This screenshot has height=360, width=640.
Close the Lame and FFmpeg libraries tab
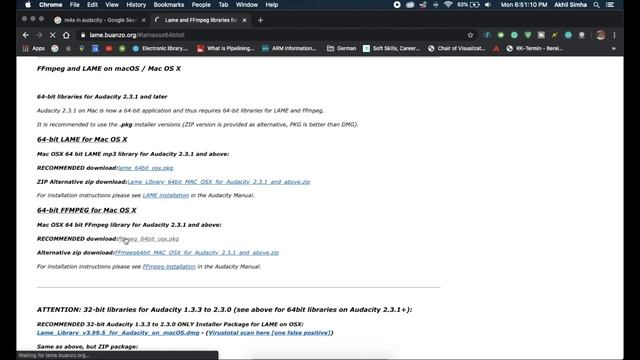(x=244, y=20)
